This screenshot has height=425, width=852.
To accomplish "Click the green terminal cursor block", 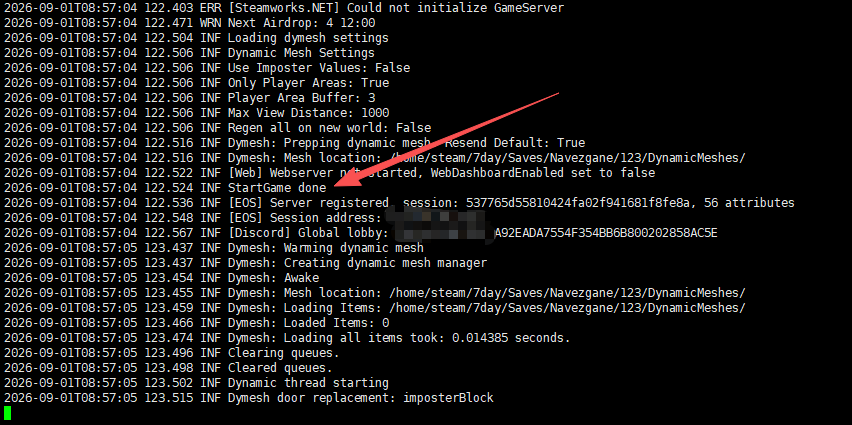I will pos(7,413).
